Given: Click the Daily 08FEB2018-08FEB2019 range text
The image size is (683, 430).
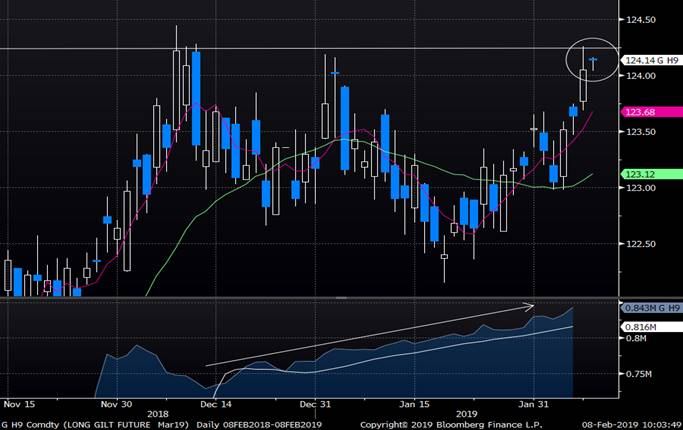Looking at the screenshot, I should point(259,425).
